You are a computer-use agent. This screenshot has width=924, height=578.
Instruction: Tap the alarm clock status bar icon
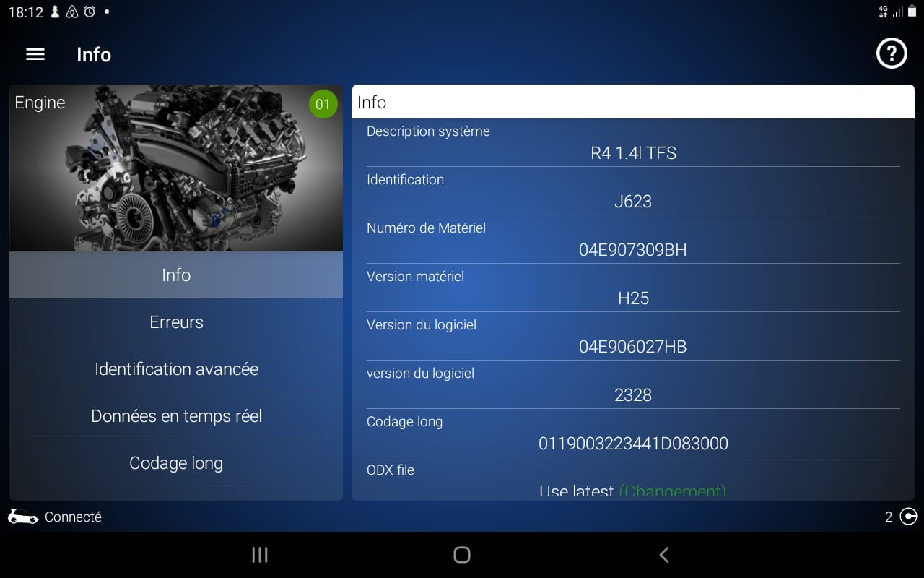[90, 12]
